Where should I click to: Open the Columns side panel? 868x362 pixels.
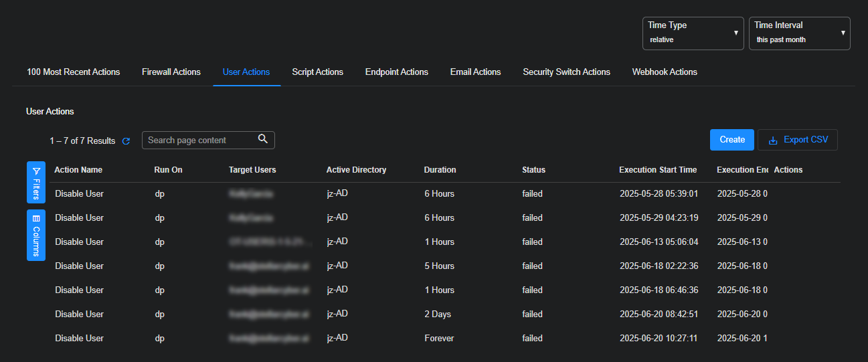[36, 234]
